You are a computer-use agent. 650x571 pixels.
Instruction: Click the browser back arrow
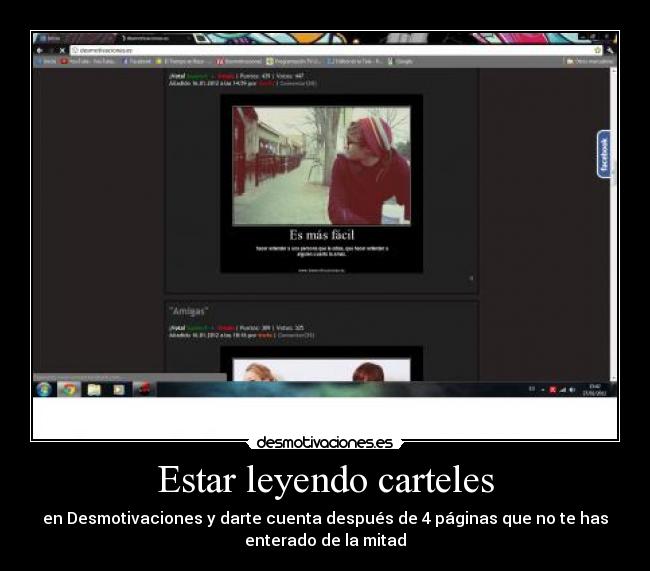[x=40, y=51]
